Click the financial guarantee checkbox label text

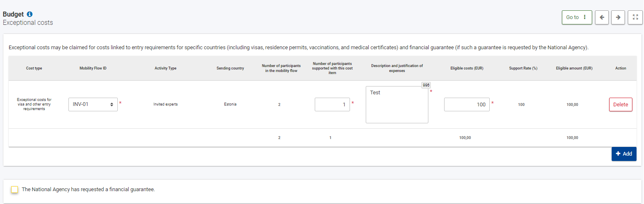coord(88,190)
